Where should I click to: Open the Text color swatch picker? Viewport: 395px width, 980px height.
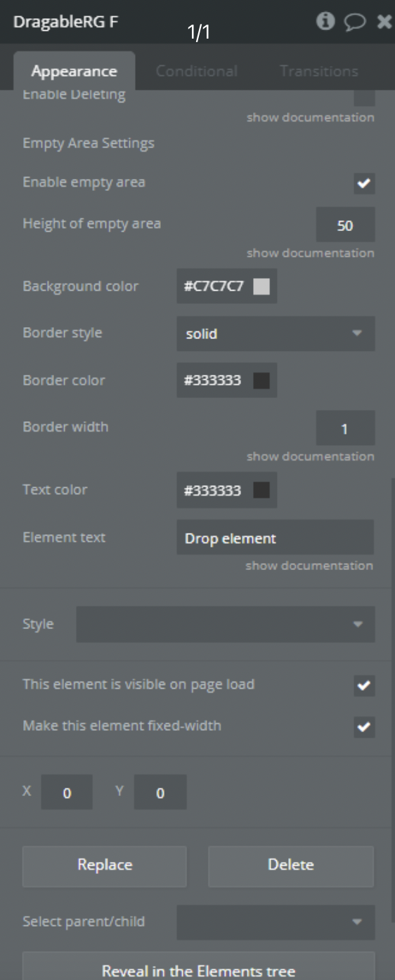pos(261,491)
